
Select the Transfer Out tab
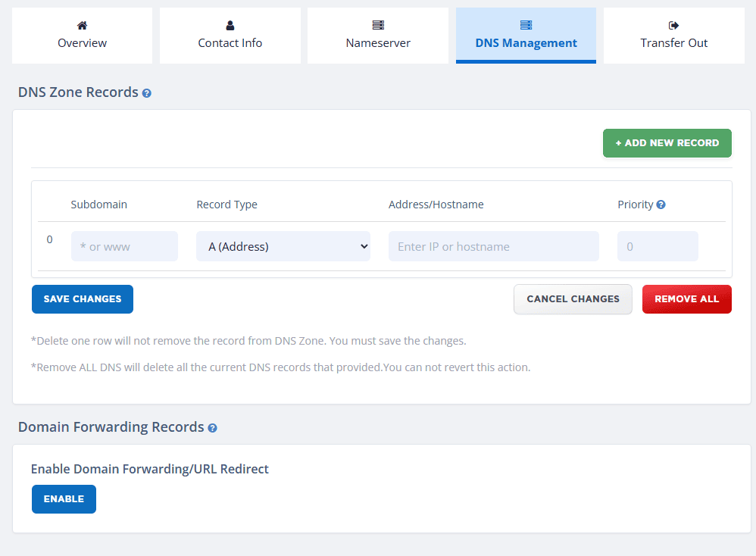point(674,35)
